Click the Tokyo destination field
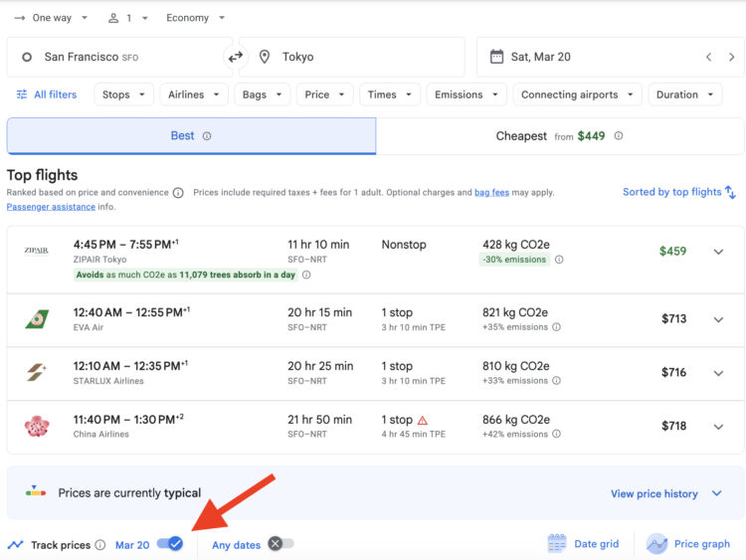The height and width of the screenshot is (560, 746). click(x=351, y=57)
